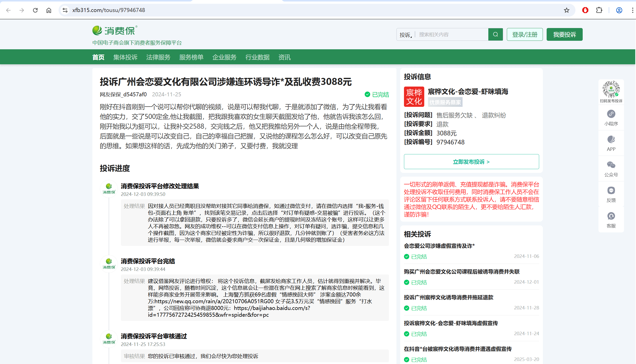
Task: Open the 企业服务 navigation tab
Action: point(225,57)
